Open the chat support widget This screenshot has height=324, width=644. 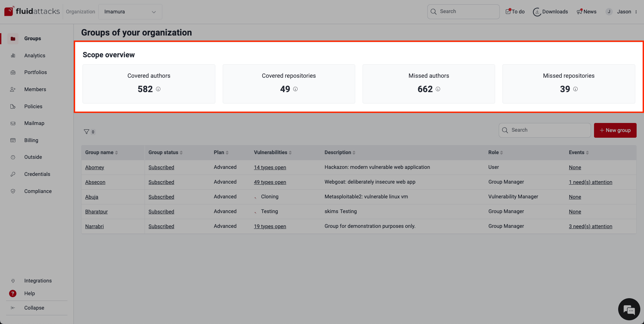click(629, 309)
